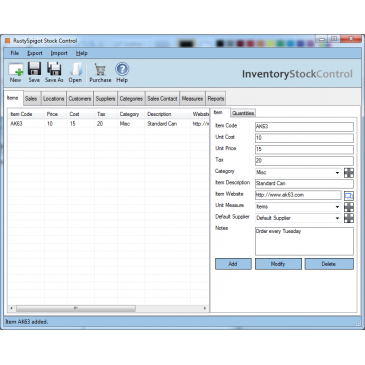This screenshot has height=365, width=365.
Task: Click the RustySpigot app icon in title bar
Action: [7, 41]
